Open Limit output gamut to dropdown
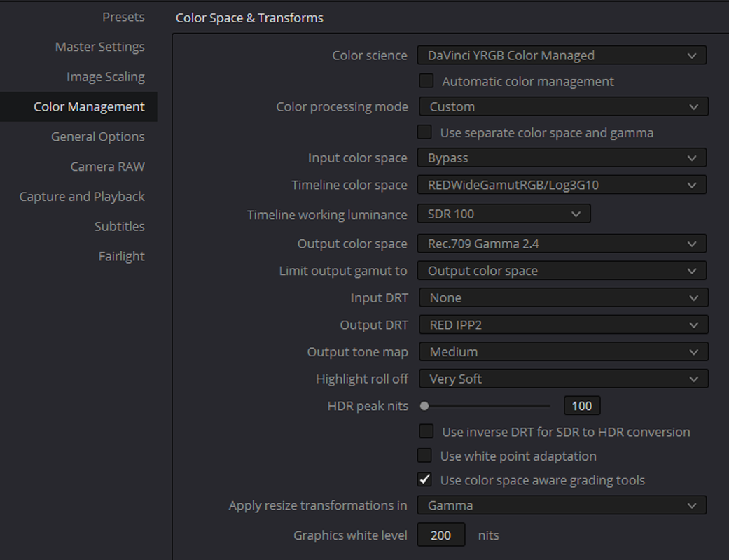 (562, 270)
